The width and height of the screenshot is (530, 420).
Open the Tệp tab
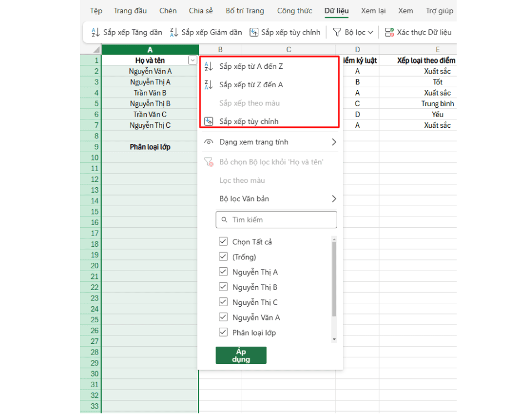(x=96, y=11)
